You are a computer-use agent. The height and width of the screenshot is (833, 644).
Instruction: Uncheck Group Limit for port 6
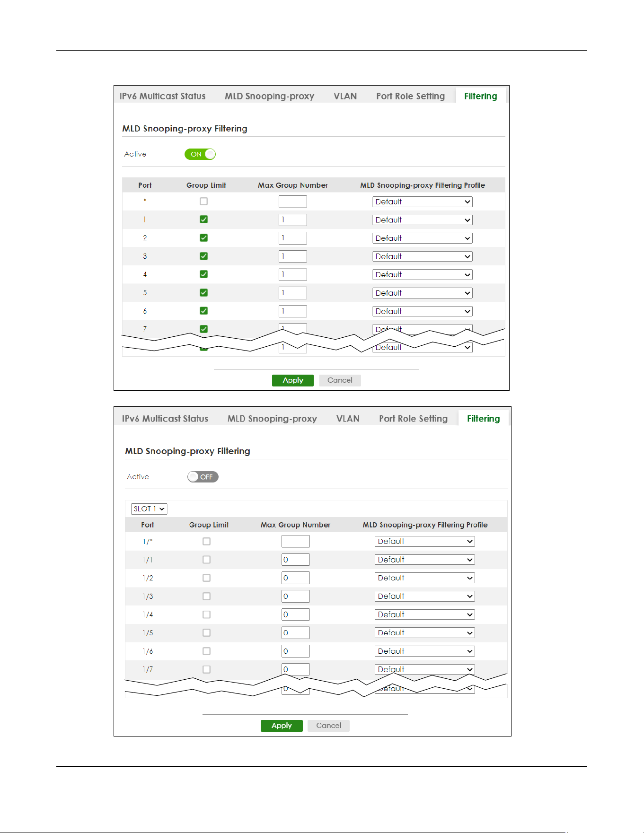(203, 311)
